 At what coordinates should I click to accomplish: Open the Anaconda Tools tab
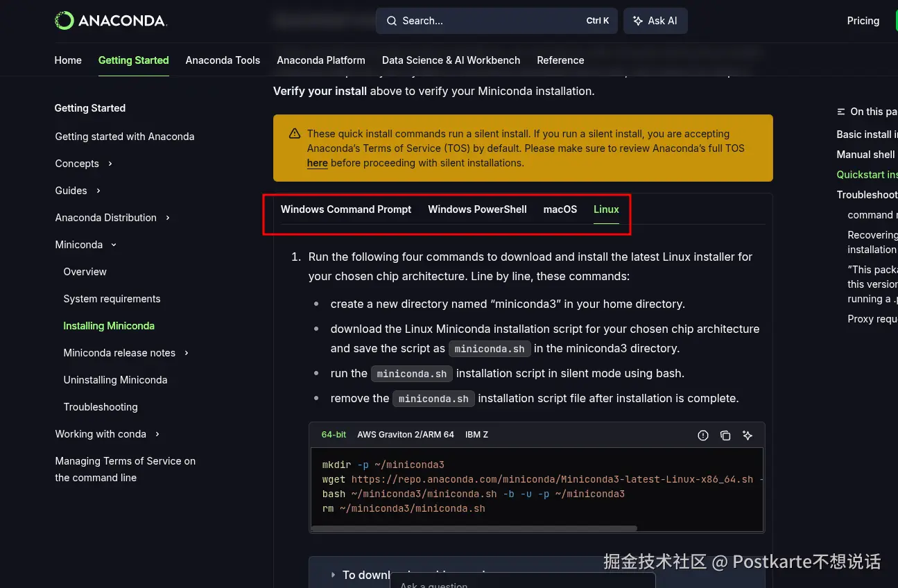[223, 60]
